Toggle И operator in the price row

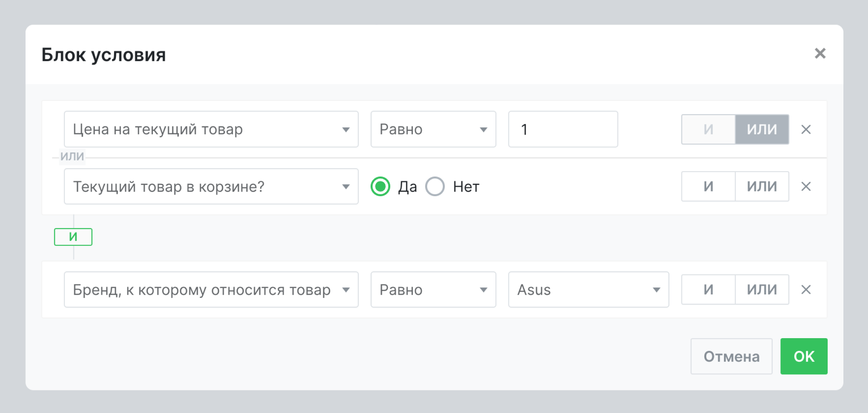[708, 129]
